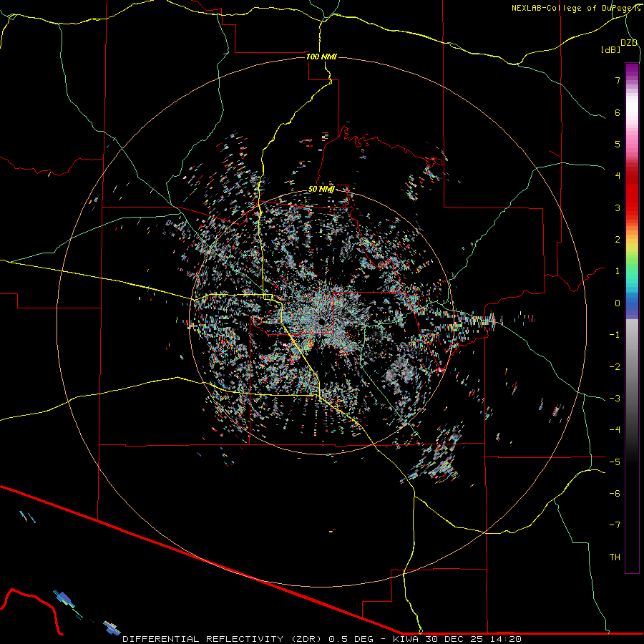Click the TH threshold label on the scale
This screenshot has height=644, width=644.
615,557
